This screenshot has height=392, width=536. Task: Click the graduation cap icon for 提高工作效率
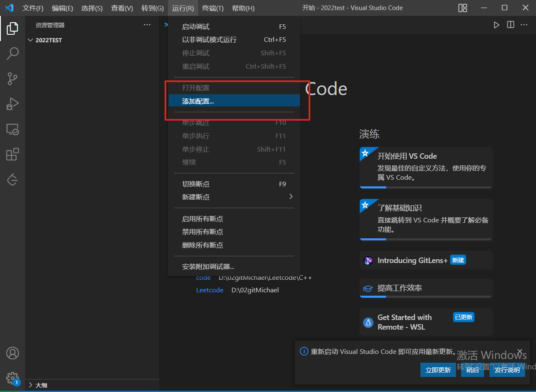pos(368,288)
